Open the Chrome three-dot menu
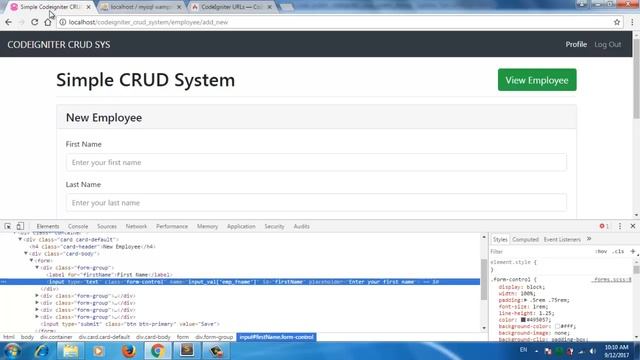 (632, 22)
